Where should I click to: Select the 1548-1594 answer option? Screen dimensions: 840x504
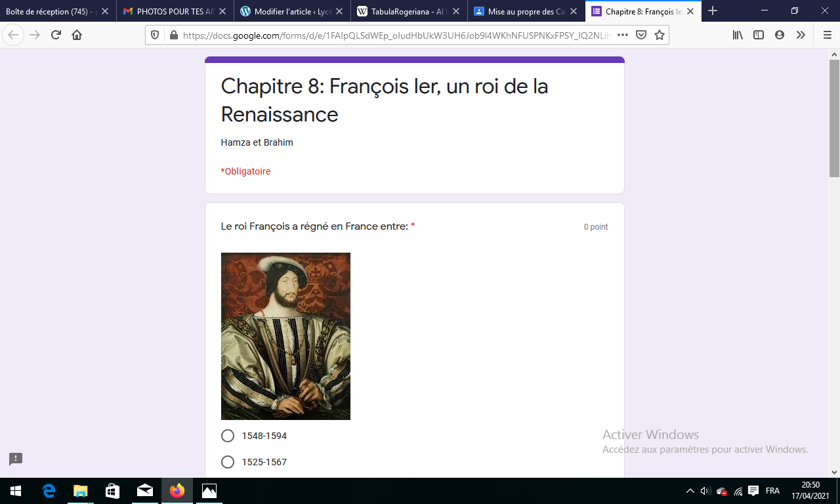pyautogui.click(x=228, y=436)
